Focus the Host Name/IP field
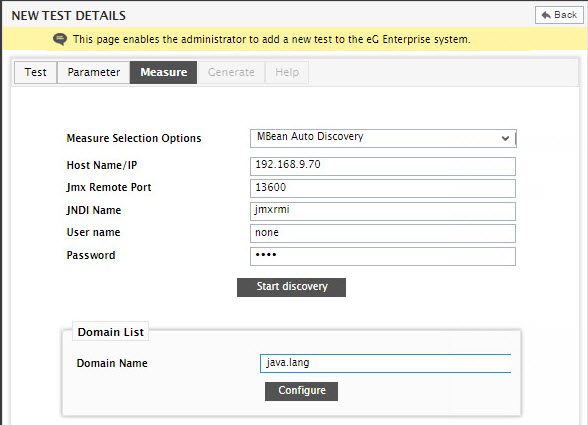The image size is (588, 425). [x=383, y=166]
